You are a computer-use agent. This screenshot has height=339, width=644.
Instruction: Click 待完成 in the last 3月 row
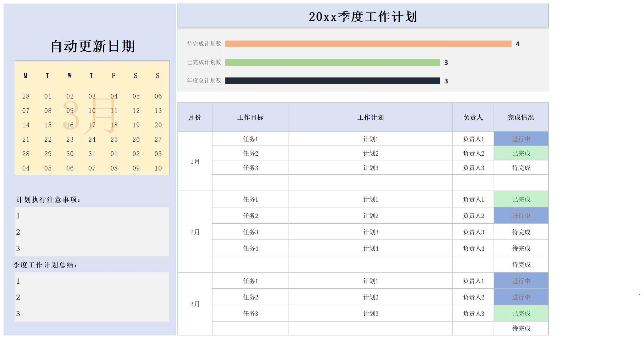tap(521, 328)
